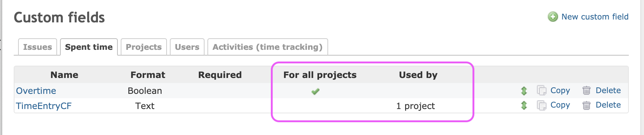Viewport: 644px width, 135px height.
Task: Click the green plus icon for new custom field
Action: click(x=553, y=17)
